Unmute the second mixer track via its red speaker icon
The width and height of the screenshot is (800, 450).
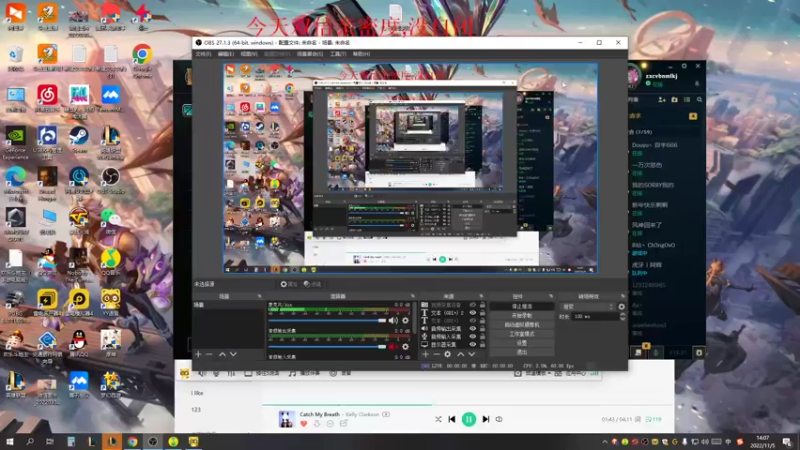click(393, 347)
